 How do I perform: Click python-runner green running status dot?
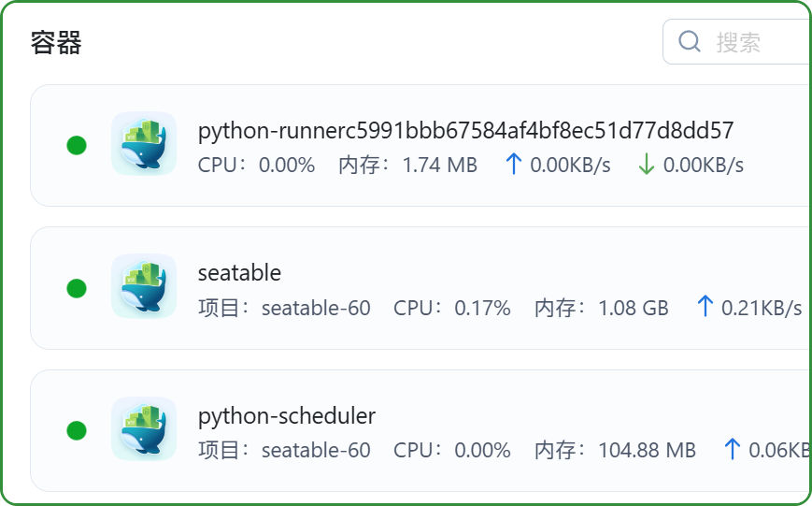(77, 145)
